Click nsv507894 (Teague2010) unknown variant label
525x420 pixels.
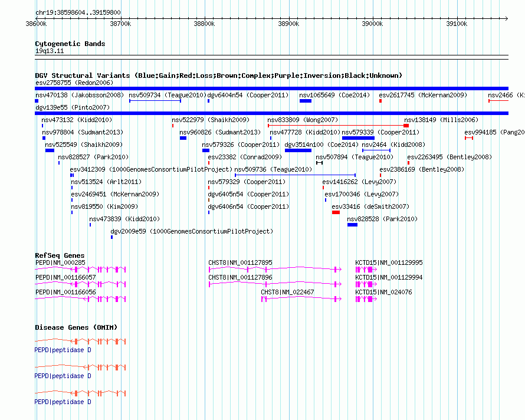[355, 157]
